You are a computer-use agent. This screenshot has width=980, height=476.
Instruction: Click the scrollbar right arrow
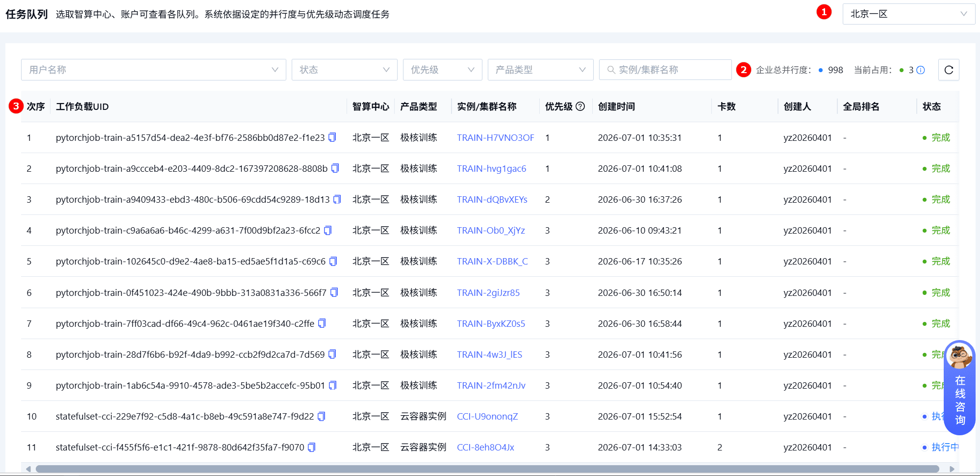click(952, 469)
